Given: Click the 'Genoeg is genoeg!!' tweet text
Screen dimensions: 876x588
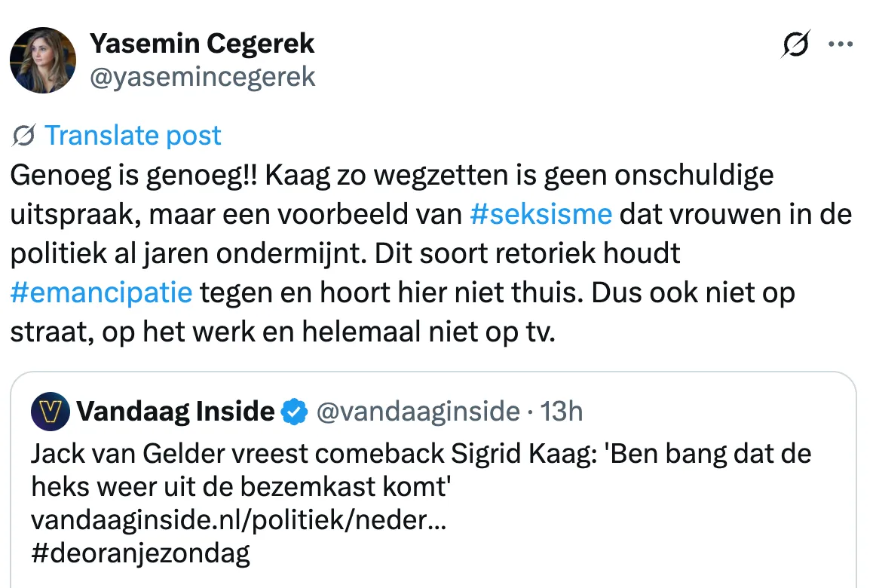Looking at the screenshot, I should 392,175.
